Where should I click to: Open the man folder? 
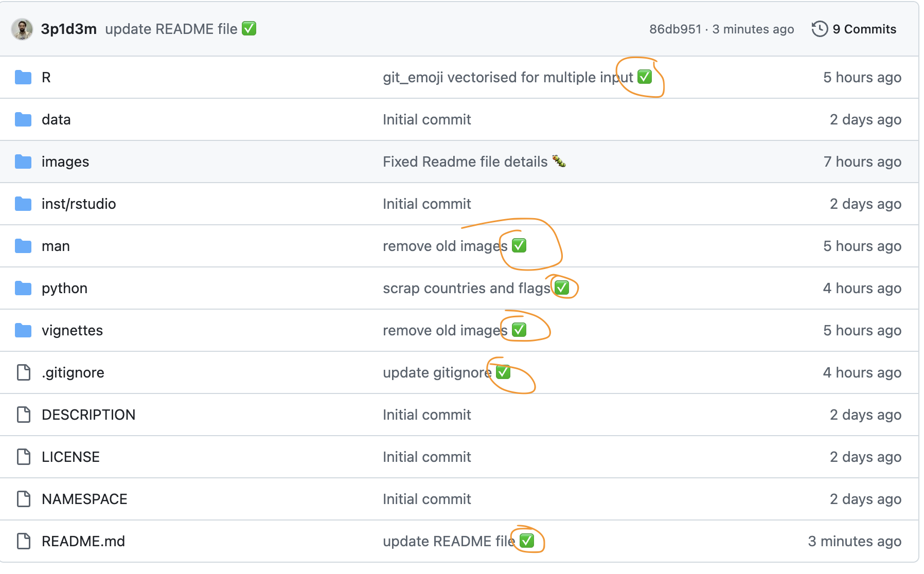coord(56,246)
